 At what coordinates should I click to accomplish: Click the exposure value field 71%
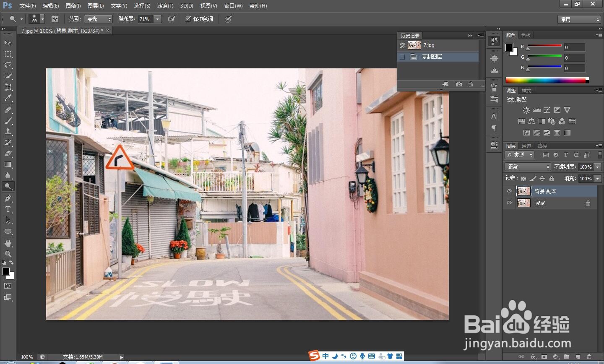click(146, 19)
